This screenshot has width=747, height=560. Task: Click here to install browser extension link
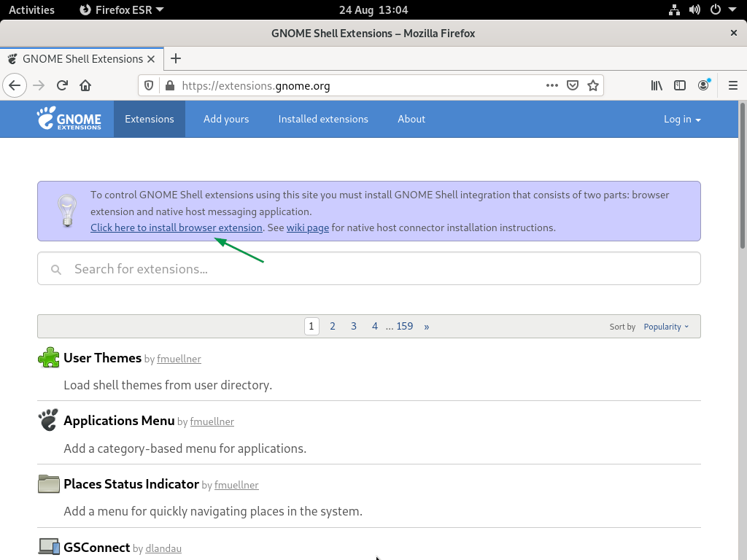pyautogui.click(x=177, y=227)
